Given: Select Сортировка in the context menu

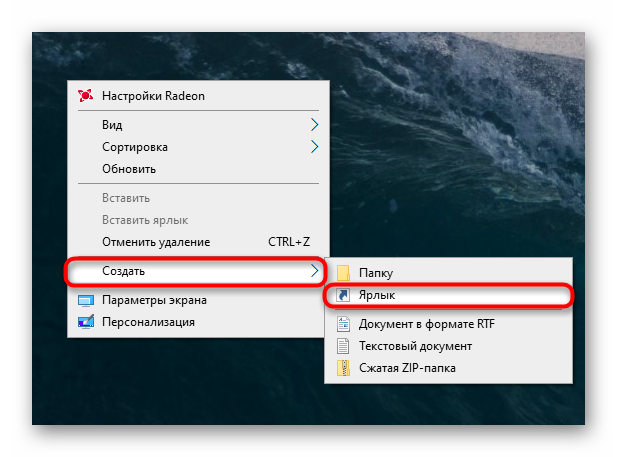Looking at the screenshot, I should (x=199, y=147).
